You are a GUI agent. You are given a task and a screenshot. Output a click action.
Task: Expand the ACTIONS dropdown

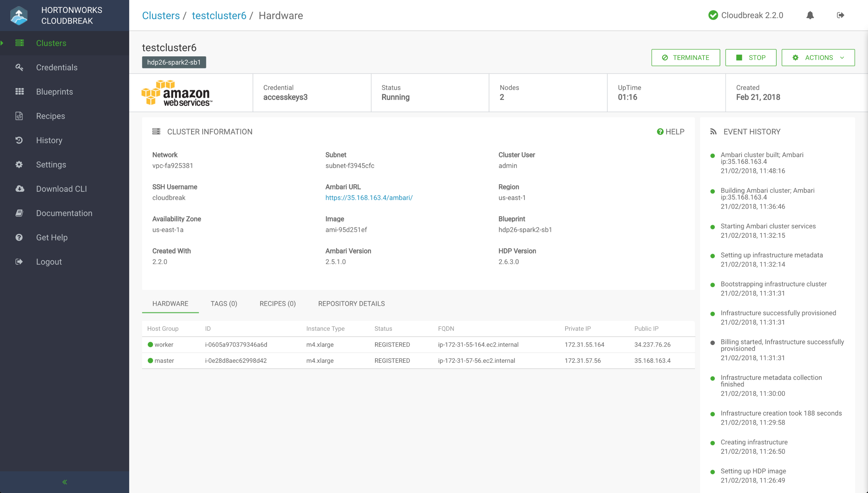(x=818, y=58)
